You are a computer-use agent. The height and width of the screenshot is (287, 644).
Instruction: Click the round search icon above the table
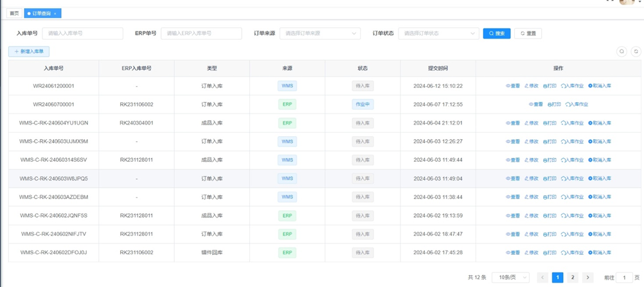coord(622,51)
